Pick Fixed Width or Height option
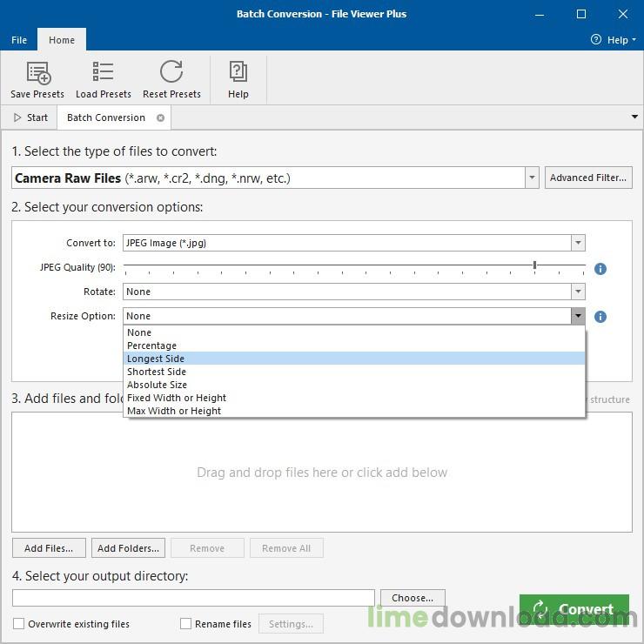The height and width of the screenshot is (644, 644). 354,398
